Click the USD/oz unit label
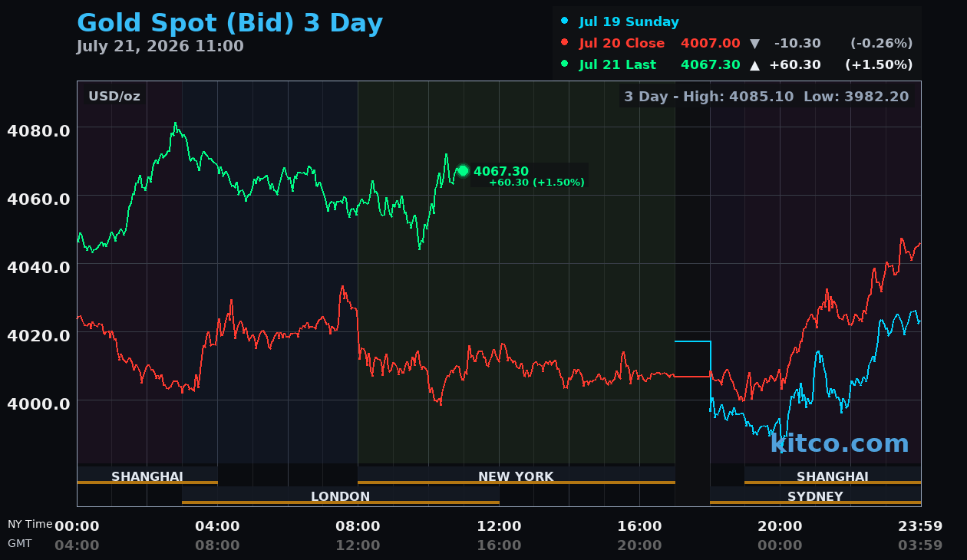Screen dimensions: 967x560 [114, 97]
